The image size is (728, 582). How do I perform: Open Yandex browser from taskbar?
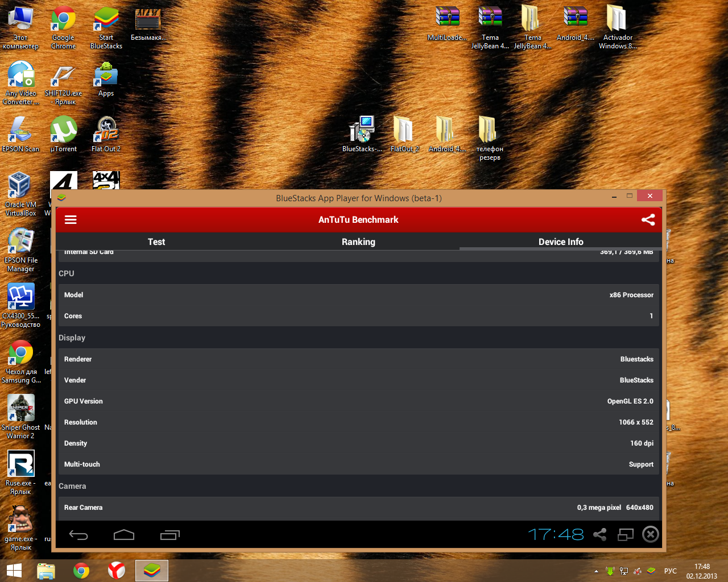117,571
